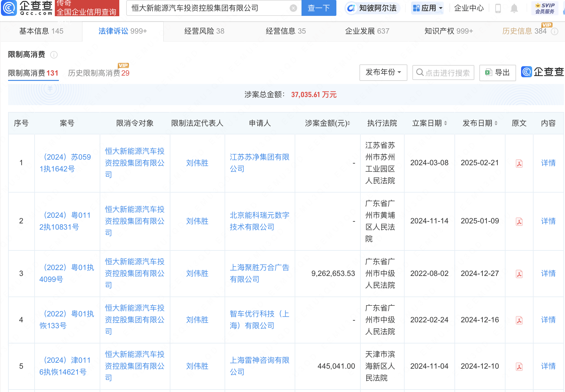The height and width of the screenshot is (392, 565).
Task: Open case (2022)粤01执恢133号
Action: [x=67, y=320]
